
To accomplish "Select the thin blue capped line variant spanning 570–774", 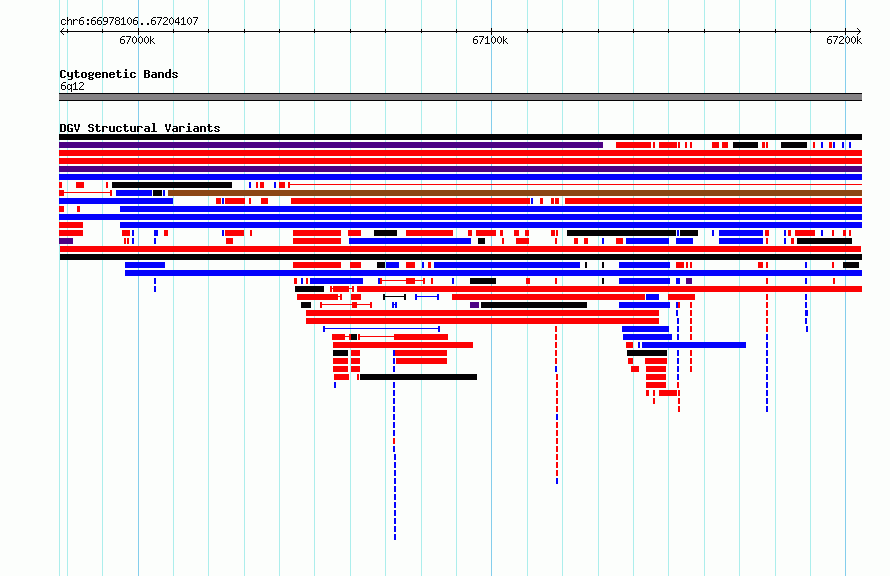I will point(381,329).
